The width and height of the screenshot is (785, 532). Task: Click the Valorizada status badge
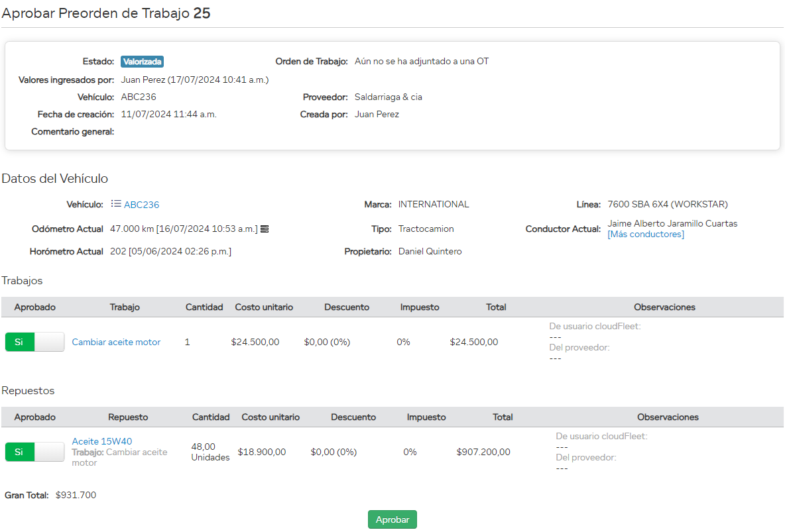click(x=142, y=62)
